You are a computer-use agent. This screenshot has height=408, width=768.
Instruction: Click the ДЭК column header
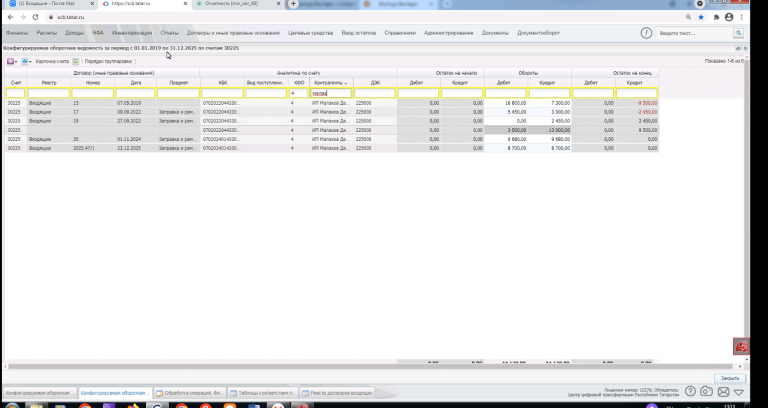[375, 83]
